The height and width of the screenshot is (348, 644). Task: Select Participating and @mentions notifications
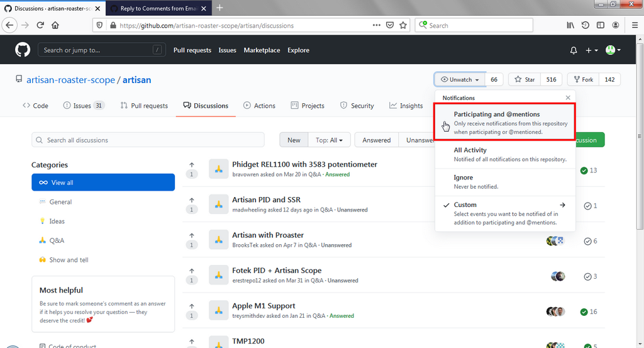point(505,123)
